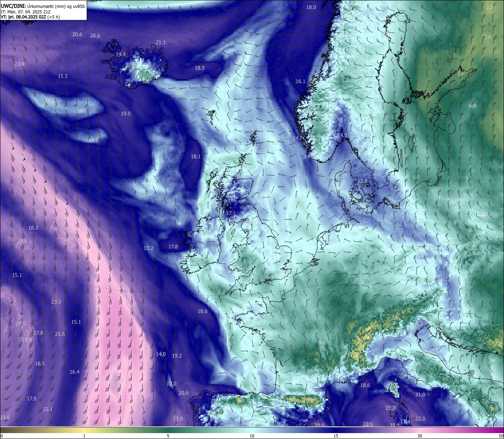Screen dimensions: 504x439
Task: Click the 12.8 value label
Action: (447, 279)
